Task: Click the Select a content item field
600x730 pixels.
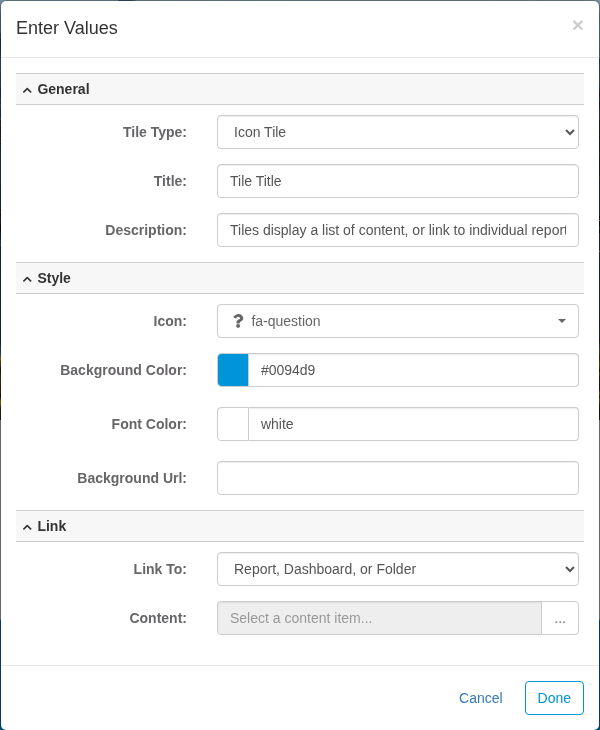Action: [x=379, y=618]
